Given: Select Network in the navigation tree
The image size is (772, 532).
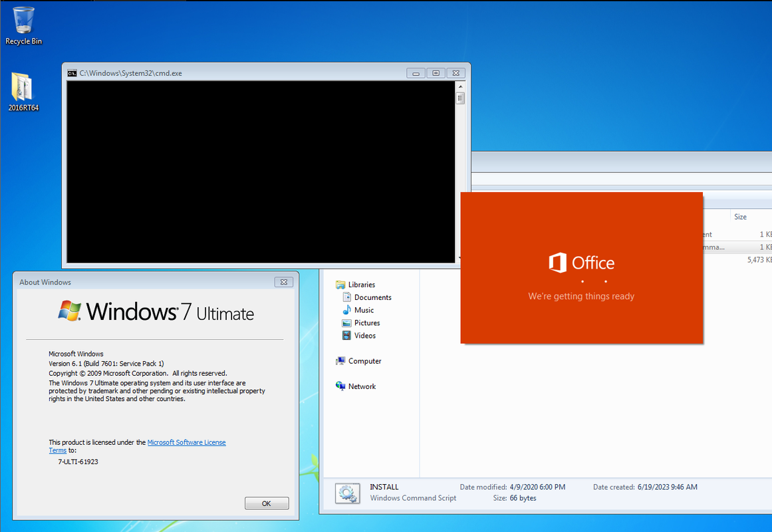Looking at the screenshot, I should pos(362,386).
